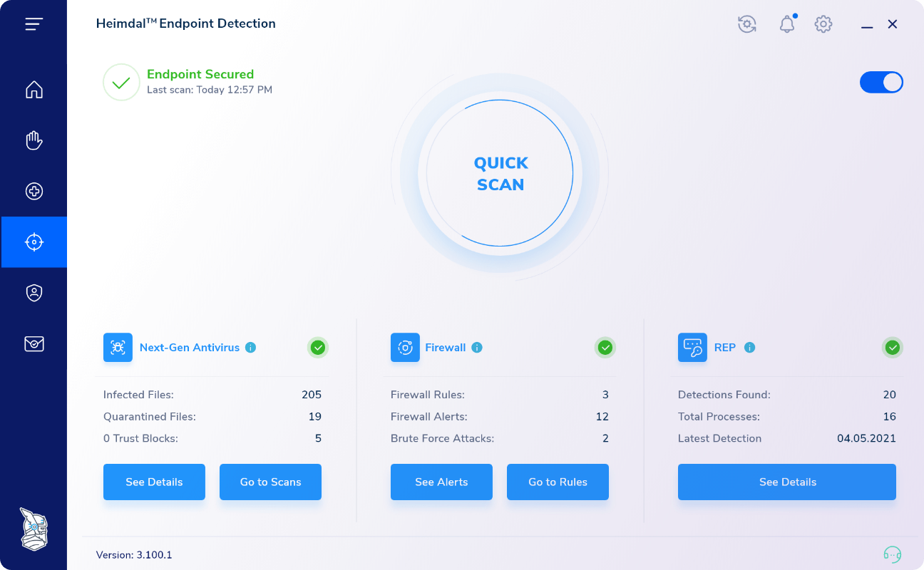Open the Admin Privileges shield icon
924x570 pixels.
tap(34, 293)
